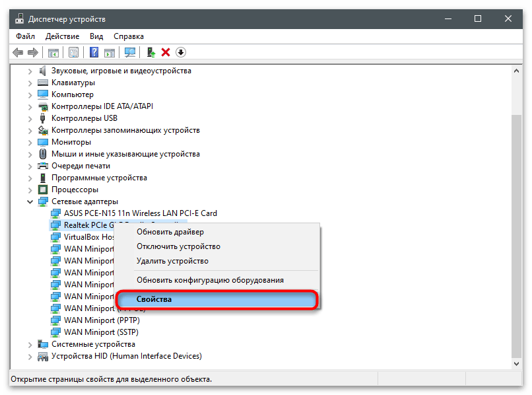
Task: Click the chip icon beside Процессоры
Action: pos(43,190)
